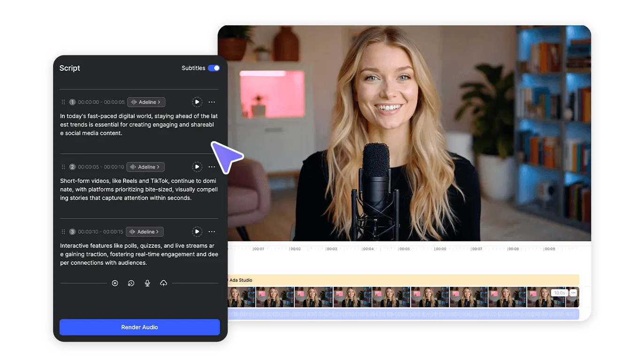This screenshot has height=361, width=644.
Task: Change Adeline voice for third segment
Action: 145,232
